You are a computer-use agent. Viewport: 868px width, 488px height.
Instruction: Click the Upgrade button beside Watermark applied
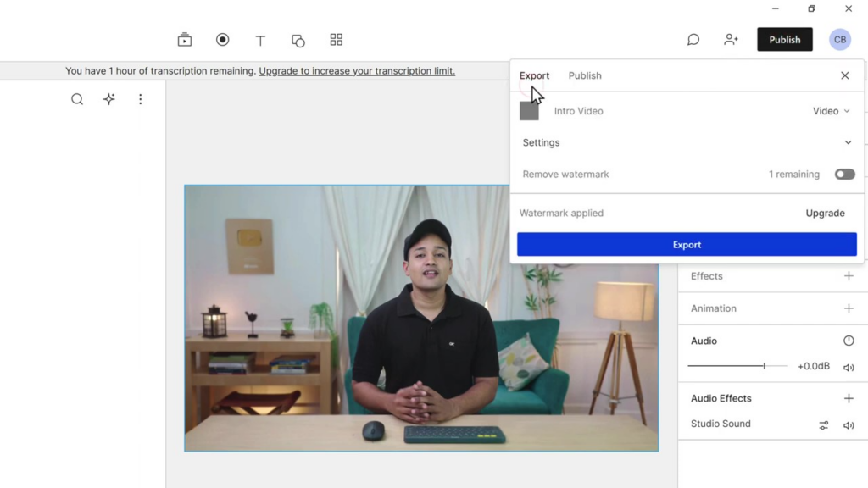825,213
